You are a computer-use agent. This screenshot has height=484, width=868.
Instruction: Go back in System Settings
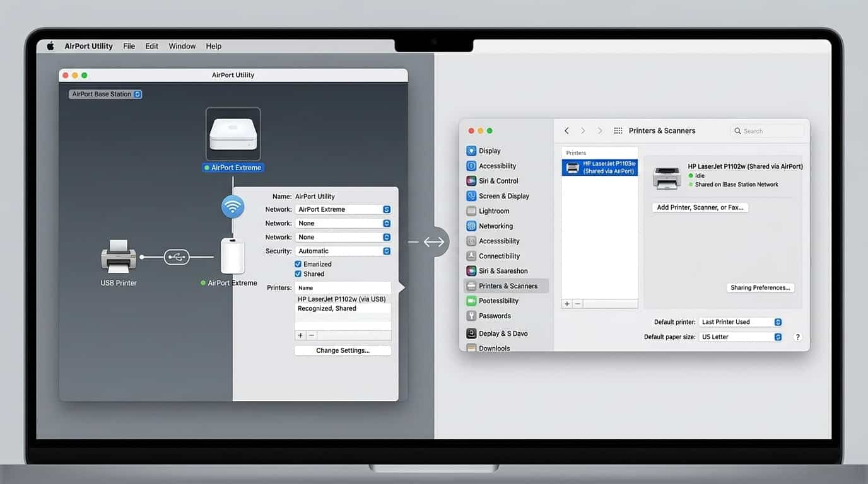pos(566,130)
